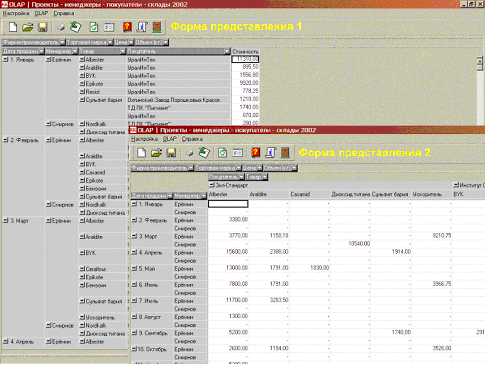Screen dimensions: 486x365
Task: Click Open folder icon in Form 2 toolbar
Action: [x=156, y=153]
